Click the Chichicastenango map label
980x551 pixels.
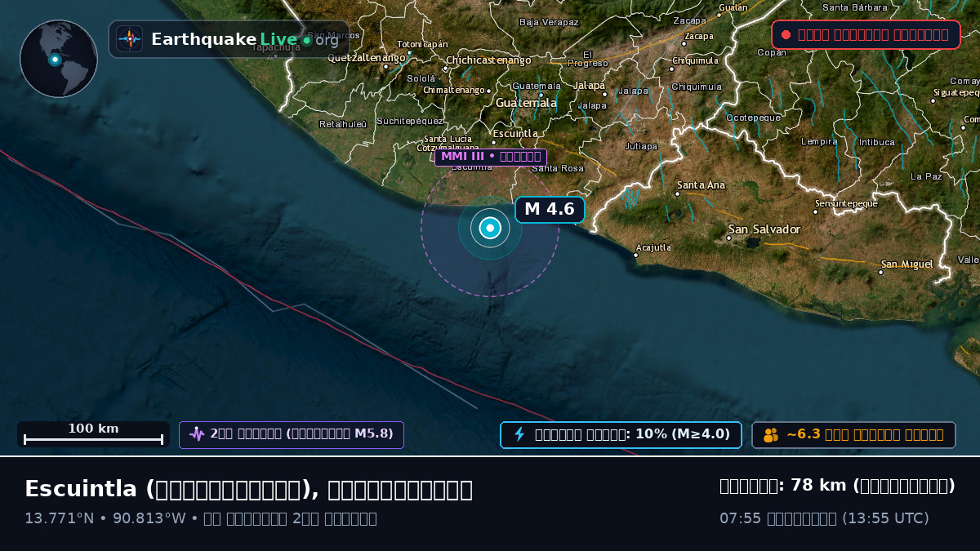click(x=488, y=60)
